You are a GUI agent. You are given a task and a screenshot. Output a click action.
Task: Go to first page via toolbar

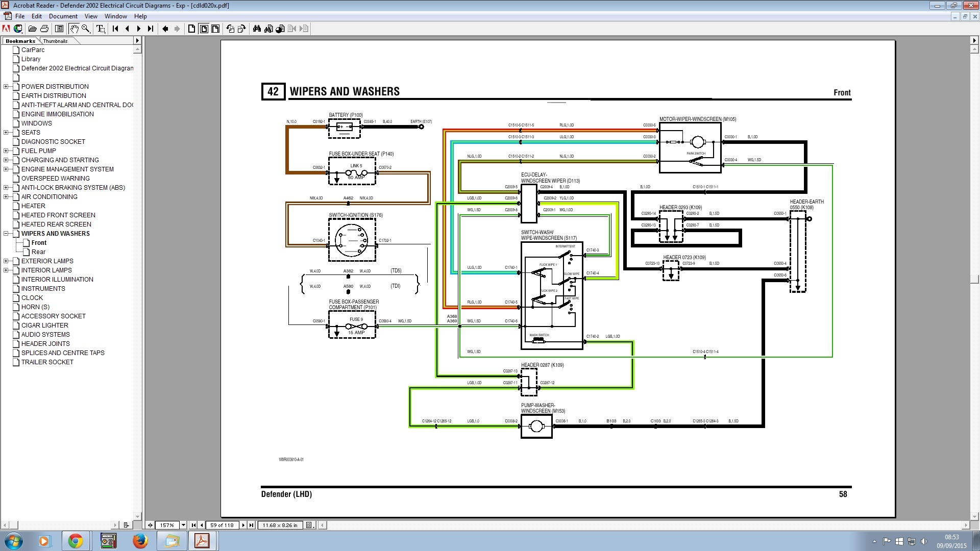[115, 29]
